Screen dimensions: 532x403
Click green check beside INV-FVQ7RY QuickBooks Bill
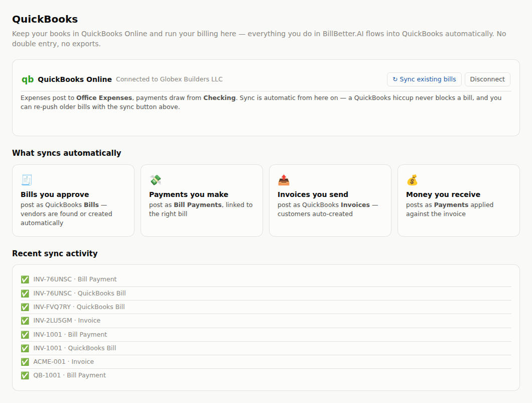click(x=25, y=307)
